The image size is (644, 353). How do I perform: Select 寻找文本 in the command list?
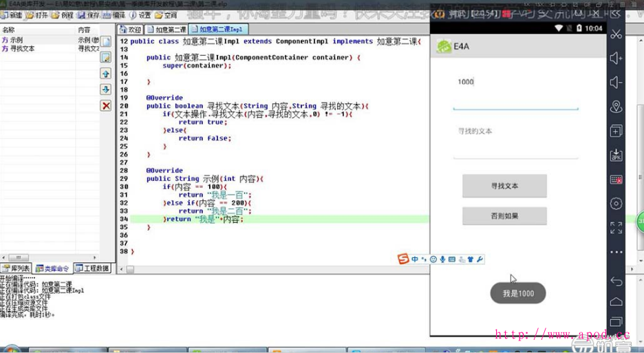coord(22,49)
